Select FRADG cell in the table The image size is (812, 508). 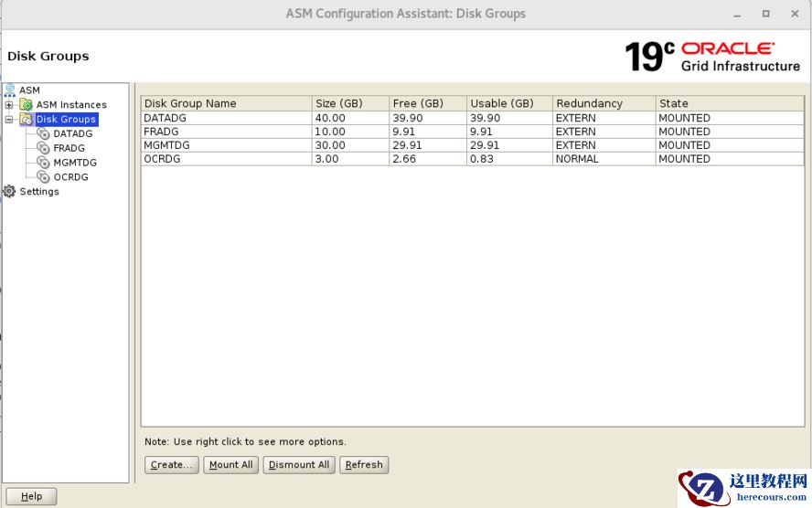[x=226, y=132]
